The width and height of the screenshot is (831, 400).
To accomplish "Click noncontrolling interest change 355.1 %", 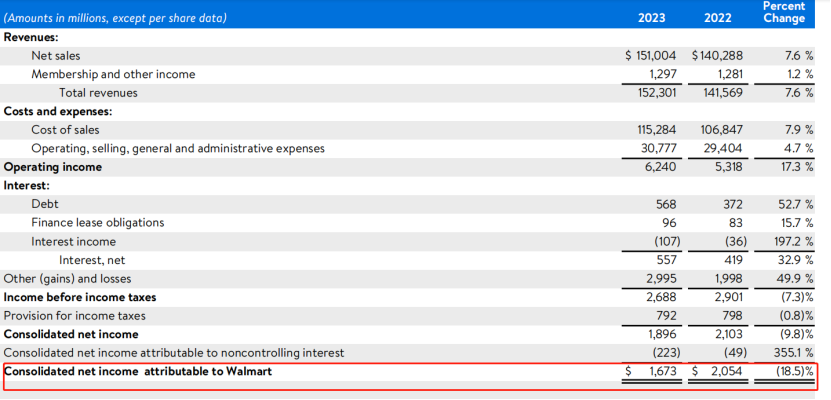I will 795,353.
